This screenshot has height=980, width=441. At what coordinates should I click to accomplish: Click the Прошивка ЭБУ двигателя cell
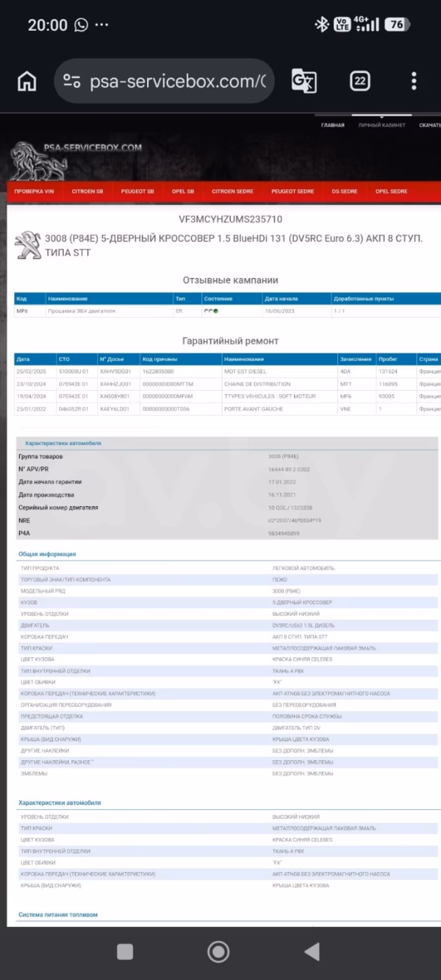click(81, 311)
